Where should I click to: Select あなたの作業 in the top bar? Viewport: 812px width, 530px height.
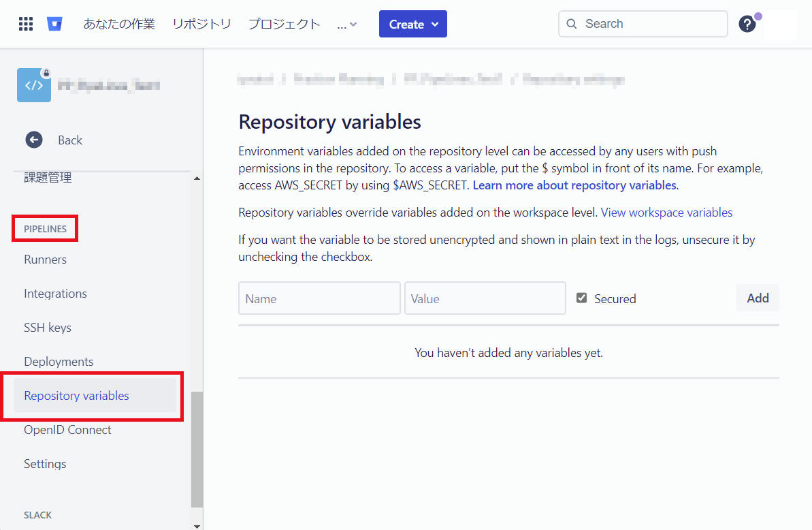[x=119, y=23]
